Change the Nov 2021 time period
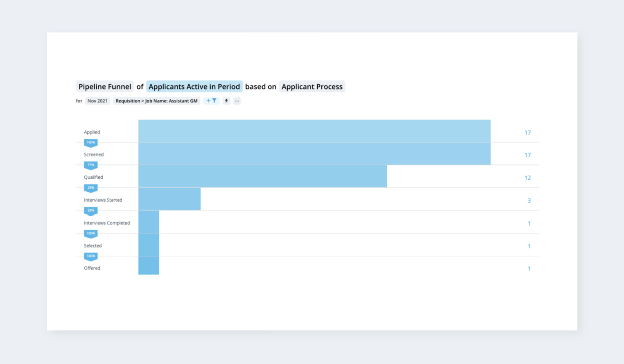The height and width of the screenshot is (364, 624). pos(98,101)
